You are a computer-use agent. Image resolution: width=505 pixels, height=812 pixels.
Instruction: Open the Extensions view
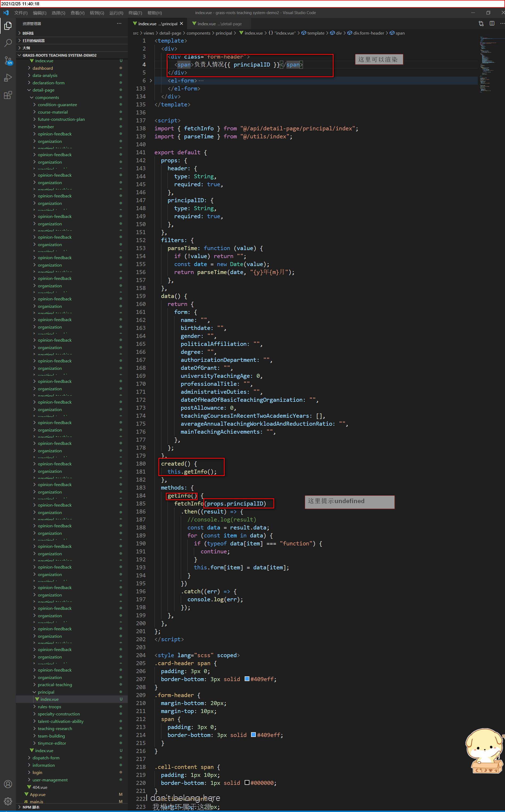8,95
